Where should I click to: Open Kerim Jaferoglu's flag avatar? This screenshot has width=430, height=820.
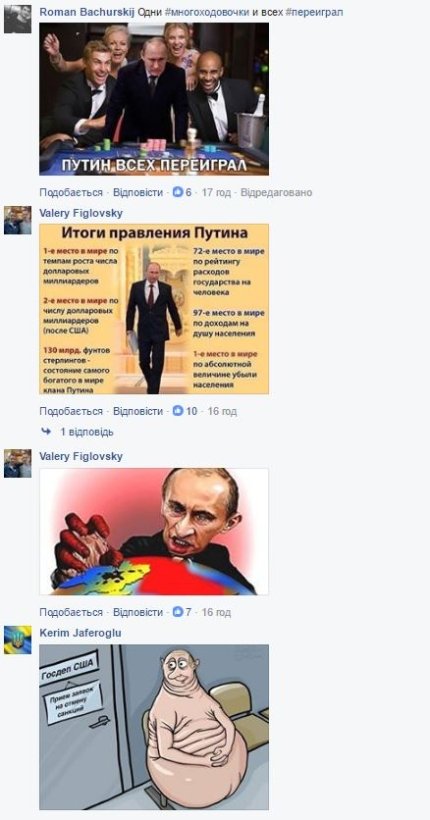point(17,640)
